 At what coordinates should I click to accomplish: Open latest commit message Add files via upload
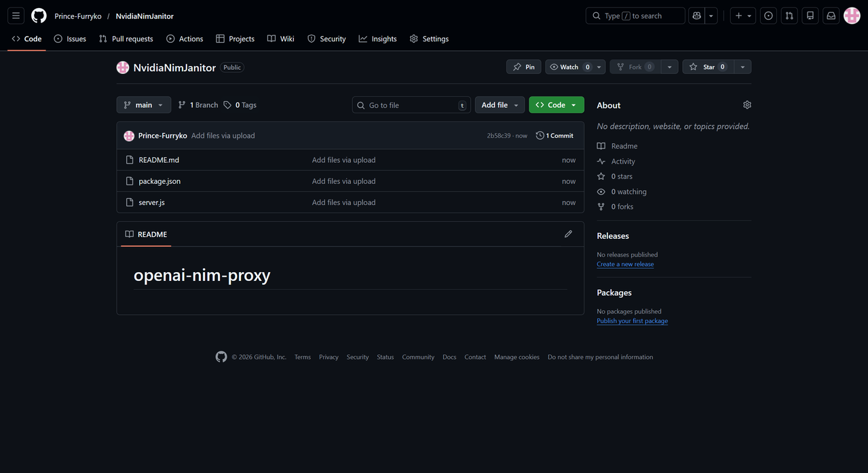(223, 136)
